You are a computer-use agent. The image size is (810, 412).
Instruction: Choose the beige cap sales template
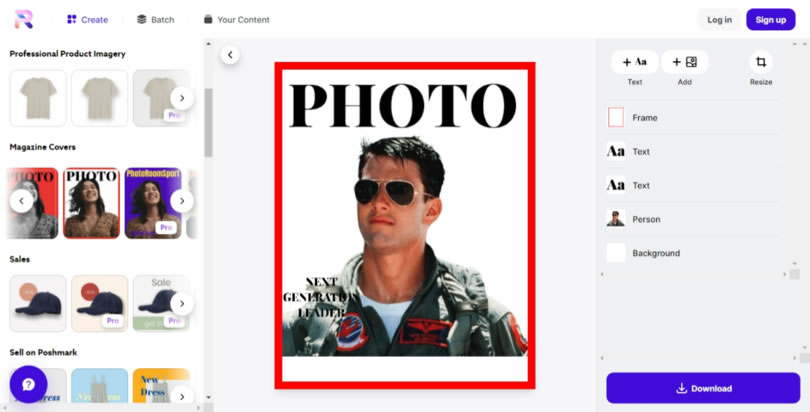[x=100, y=304]
